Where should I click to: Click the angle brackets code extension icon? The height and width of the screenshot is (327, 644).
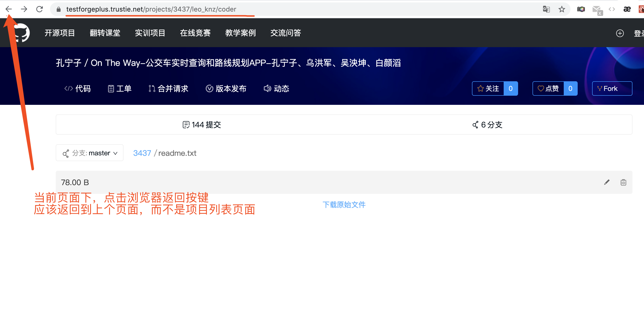612,9
